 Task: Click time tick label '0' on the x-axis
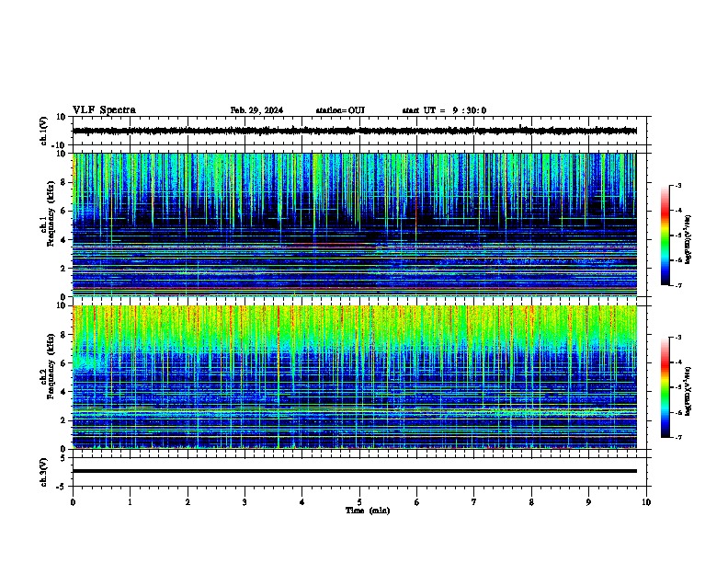73,502
